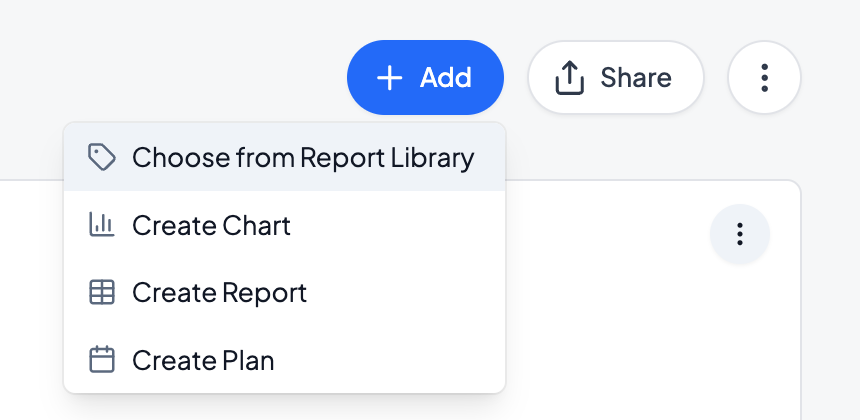
Task: Click the 'Create Chart' text label
Action: point(211,225)
